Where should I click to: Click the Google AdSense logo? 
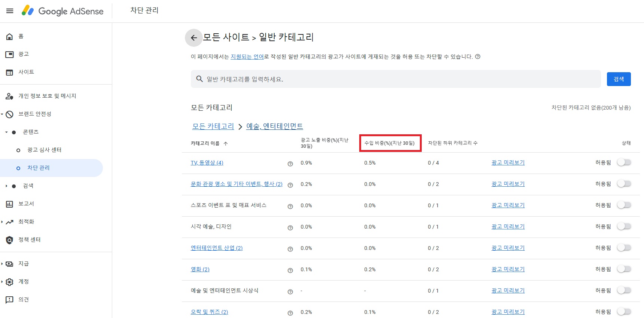pyautogui.click(x=62, y=11)
